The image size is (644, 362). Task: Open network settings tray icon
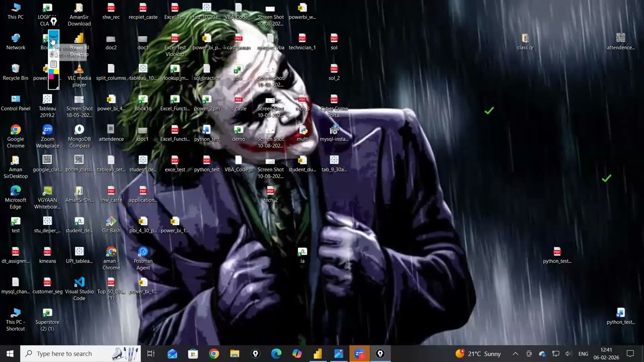pos(555,353)
